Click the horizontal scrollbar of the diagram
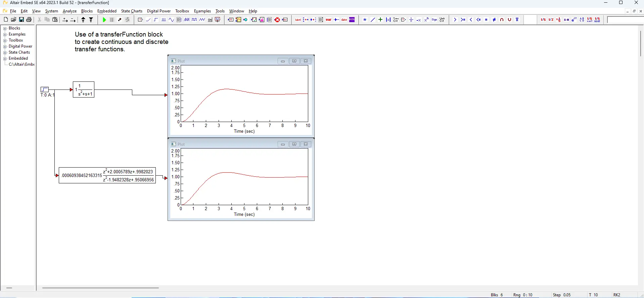 point(100,288)
